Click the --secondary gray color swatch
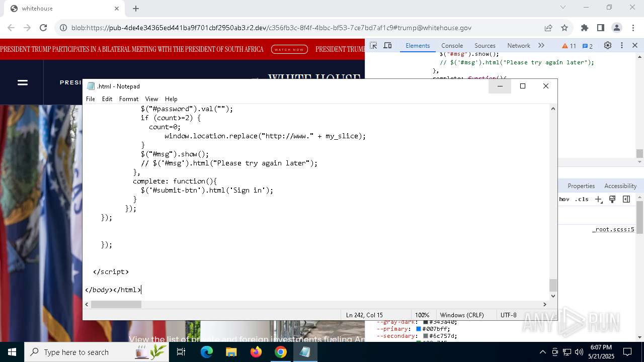Screen dimensions: 644x362 pos(426,336)
